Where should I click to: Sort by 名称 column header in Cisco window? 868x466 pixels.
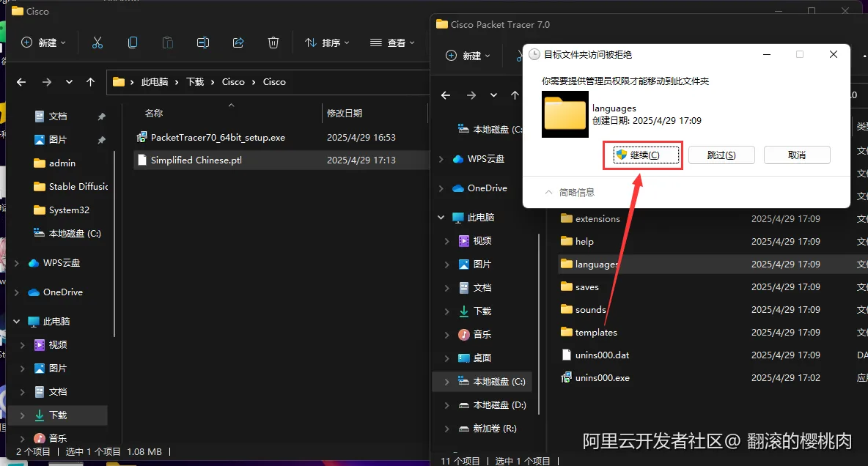(154, 113)
